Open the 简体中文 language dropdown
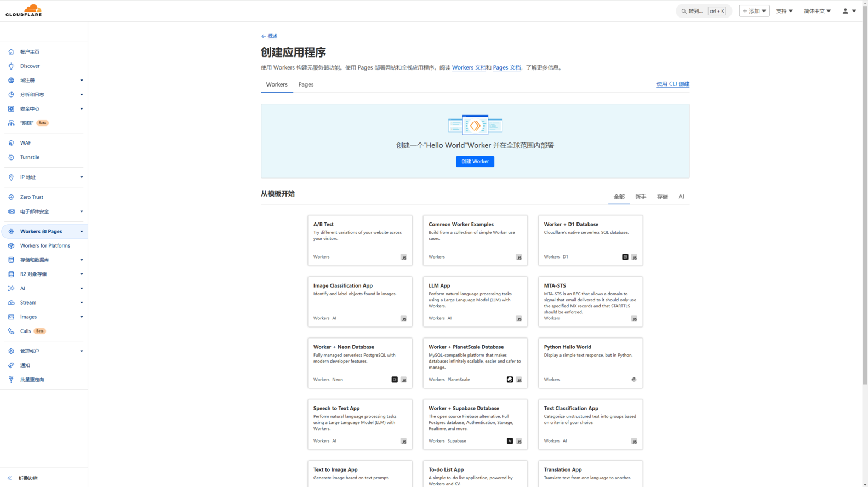868x487 pixels. (817, 11)
